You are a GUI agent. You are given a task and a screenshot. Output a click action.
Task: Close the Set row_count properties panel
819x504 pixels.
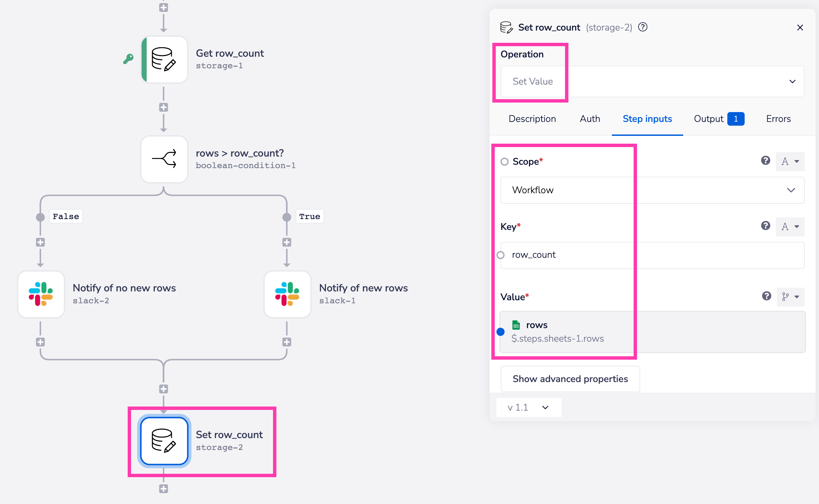coord(800,28)
